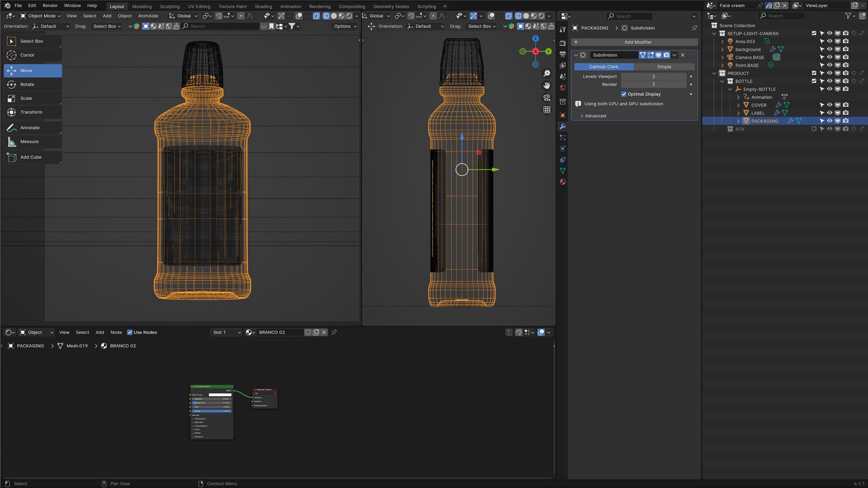Open the Object Mode dropdown
This screenshot has height=488, width=868.
(x=40, y=16)
